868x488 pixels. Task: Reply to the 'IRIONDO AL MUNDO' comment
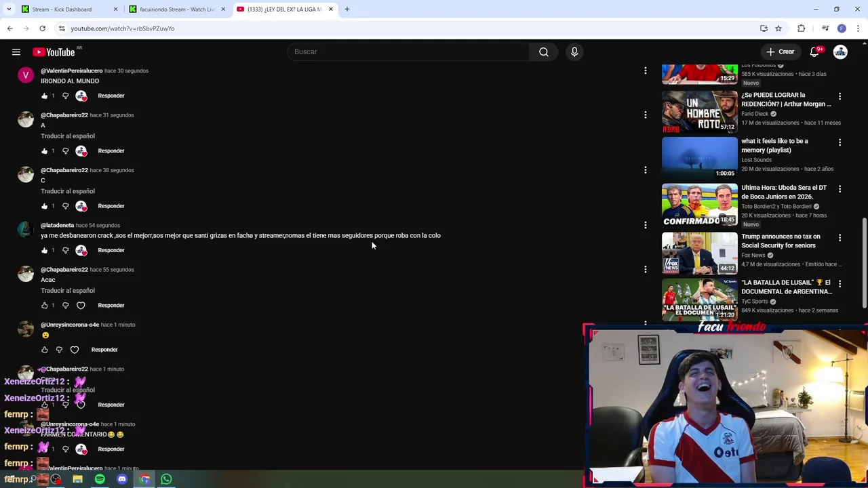[x=111, y=96]
